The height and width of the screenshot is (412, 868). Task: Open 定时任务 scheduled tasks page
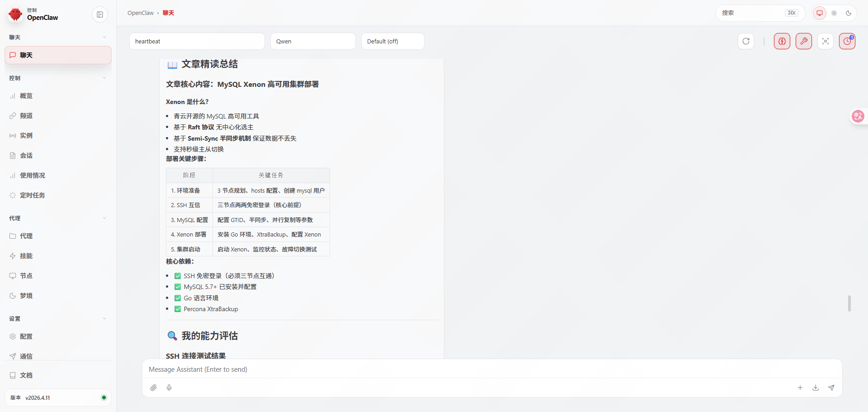point(58,195)
